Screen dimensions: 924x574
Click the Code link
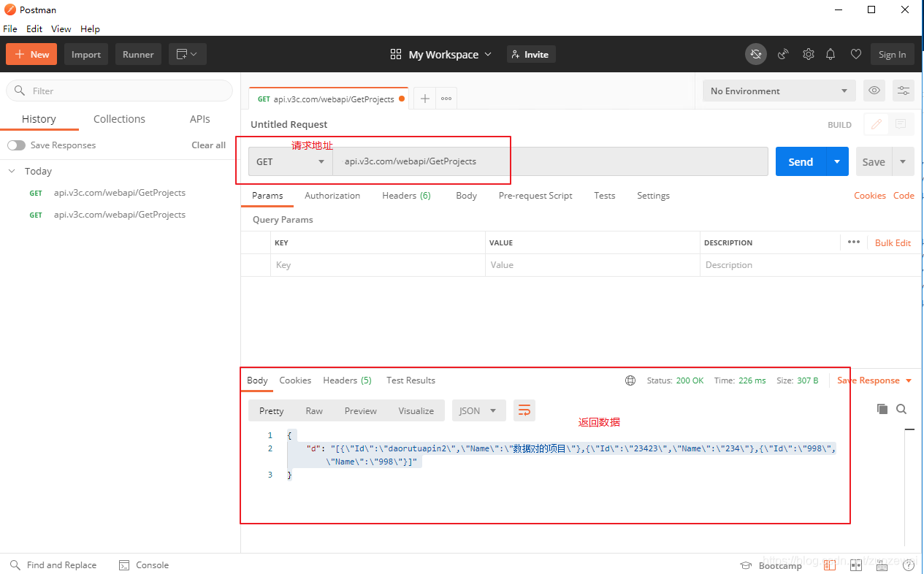(904, 196)
